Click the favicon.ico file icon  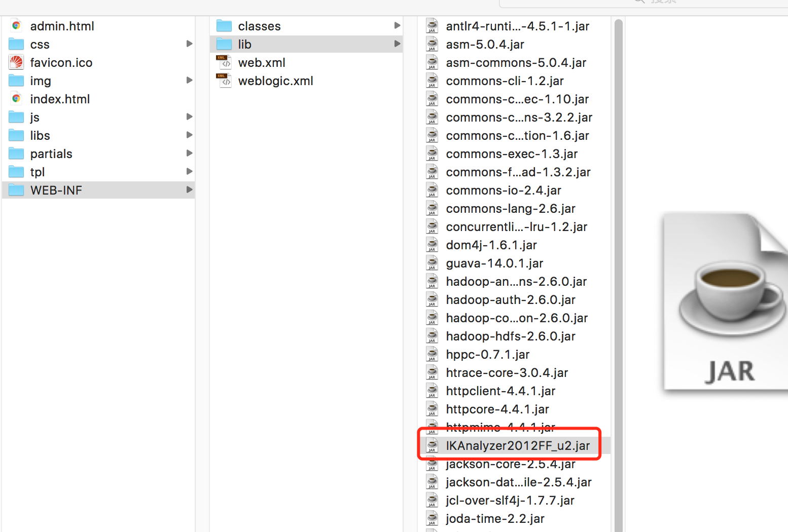pyautogui.click(x=16, y=62)
